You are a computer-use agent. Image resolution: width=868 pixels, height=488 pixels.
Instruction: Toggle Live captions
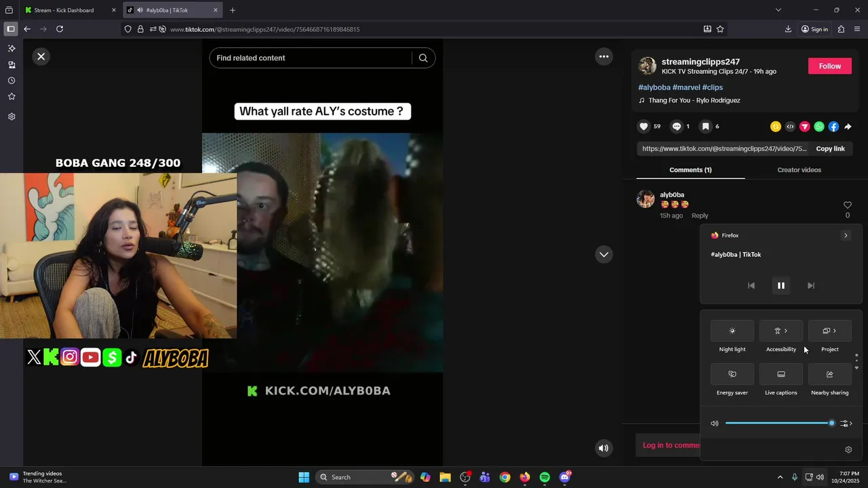(781, 374)
